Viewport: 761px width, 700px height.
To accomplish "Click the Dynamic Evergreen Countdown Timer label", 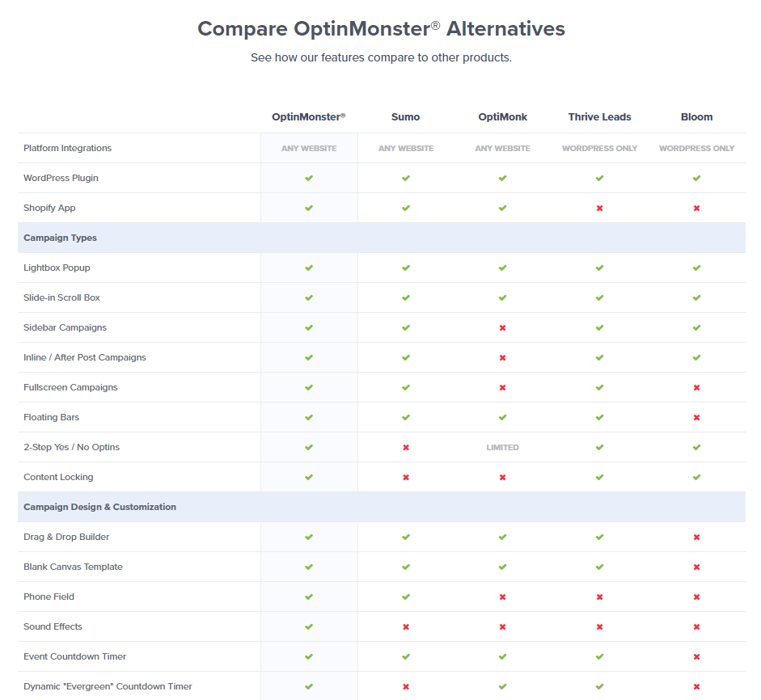I will 108,686.
